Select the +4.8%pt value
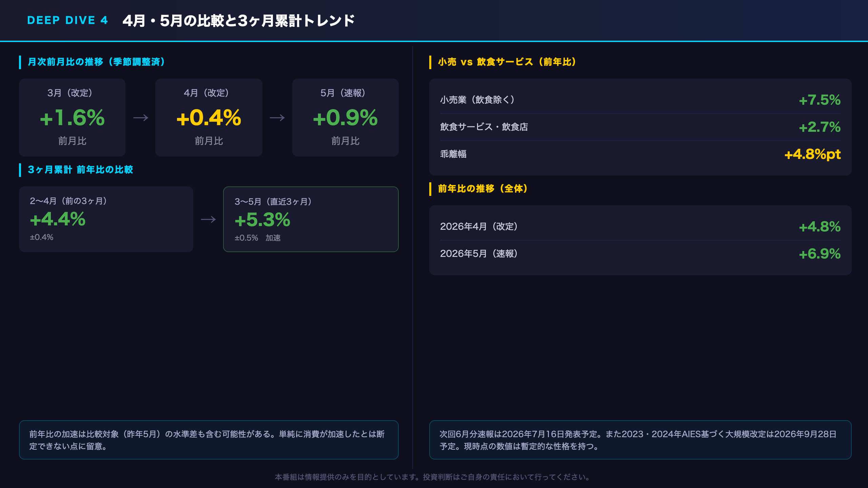The width and height of the screenshot is (868, 488). coord(813,154)
